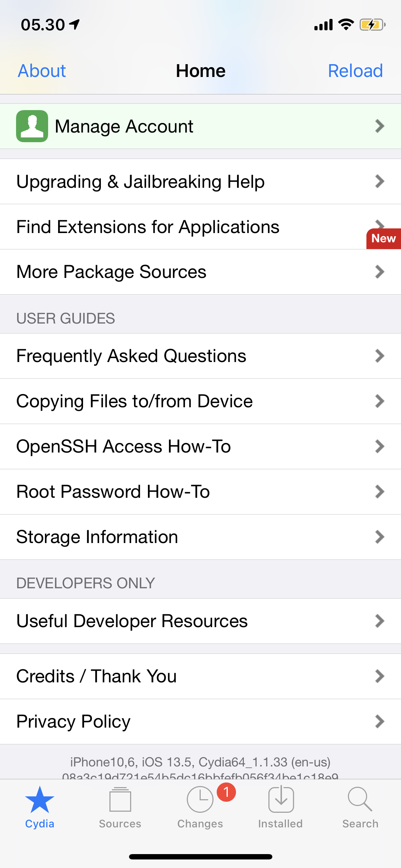Image resolution: width=401 pixels, height=868 pixels.
Task: Open Frequently Asked Questions guide
Action: coord(131,356)
